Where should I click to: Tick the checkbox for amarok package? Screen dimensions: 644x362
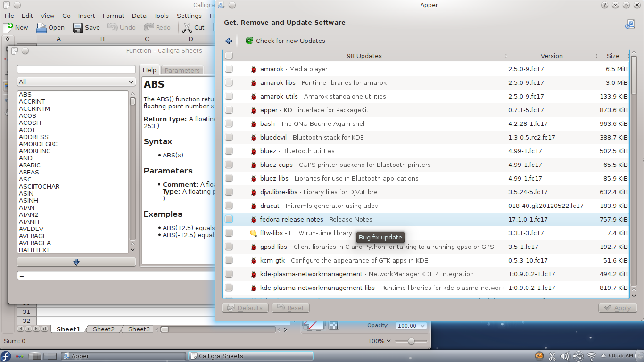tap(229, 69)
